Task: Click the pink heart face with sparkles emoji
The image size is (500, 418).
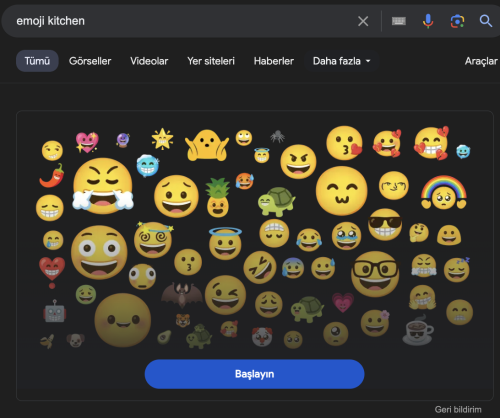Action: tap(87, 142)
